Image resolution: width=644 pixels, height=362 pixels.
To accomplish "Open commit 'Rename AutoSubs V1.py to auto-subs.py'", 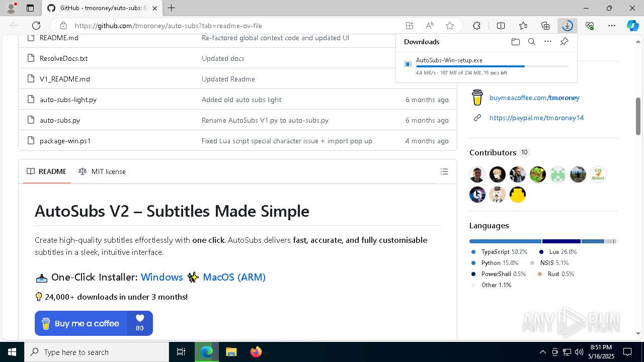I will coord(265,120).
